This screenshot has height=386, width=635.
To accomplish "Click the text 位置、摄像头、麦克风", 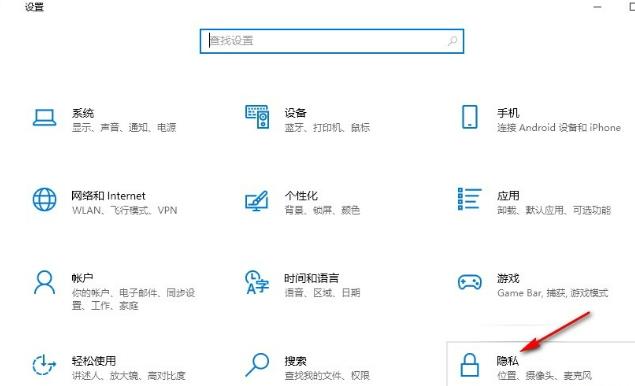I will point(545,375).
